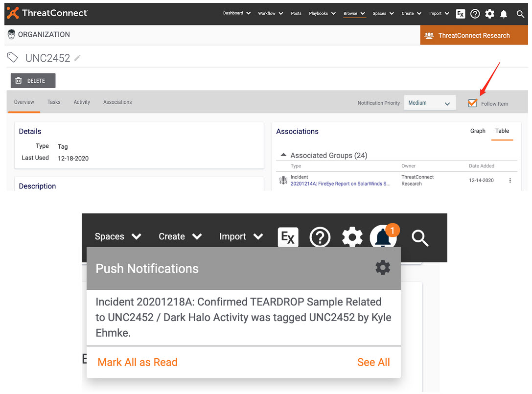Open the large Create menu above Push Notifications
Image resolution: width=532 pixels, height=394 pixels.
[181, 236]
